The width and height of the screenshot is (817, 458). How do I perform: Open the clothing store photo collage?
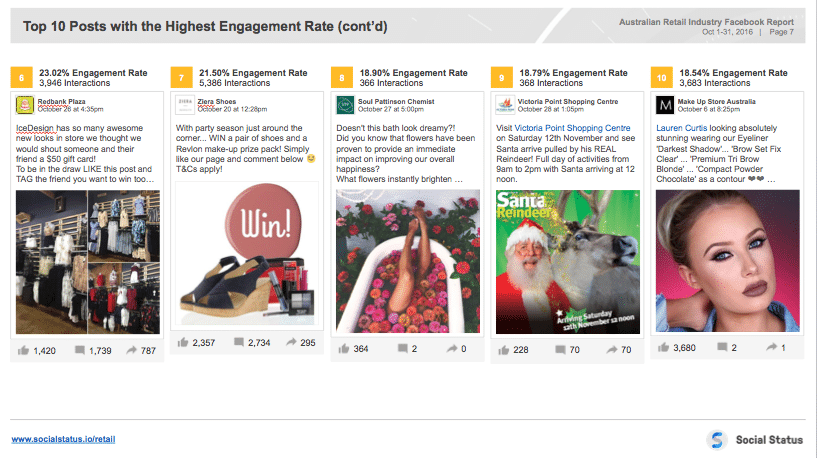(x=88, y=262)
